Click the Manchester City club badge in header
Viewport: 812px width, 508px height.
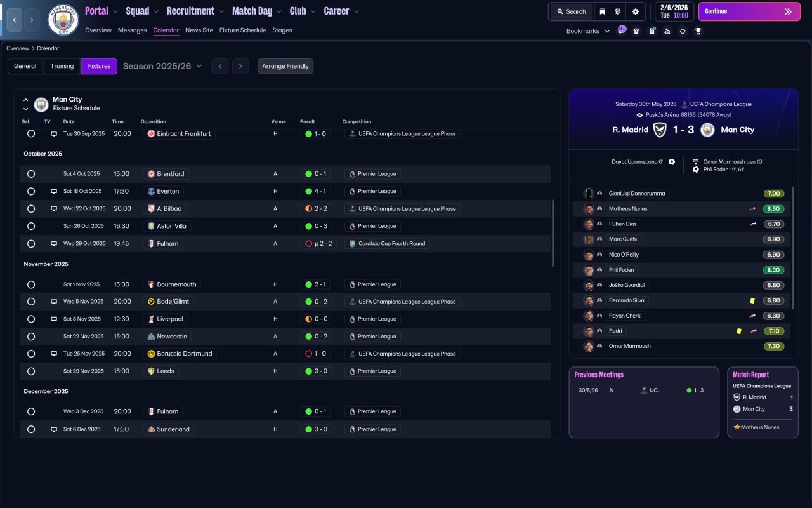click(x=63, y=20)
